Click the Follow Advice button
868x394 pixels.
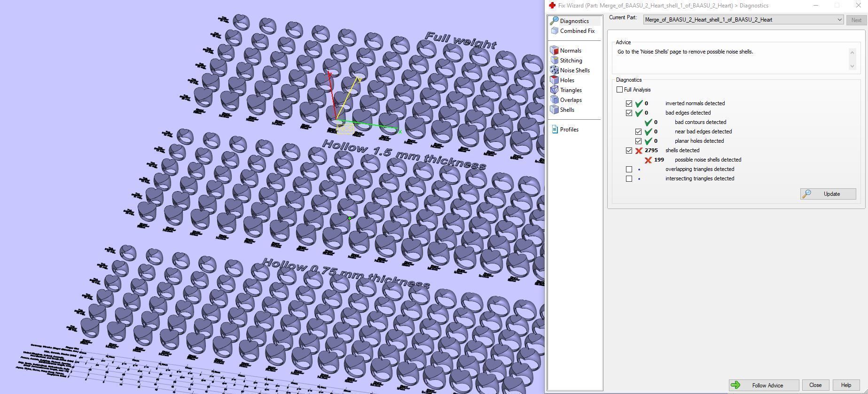[x=764, y=385]
